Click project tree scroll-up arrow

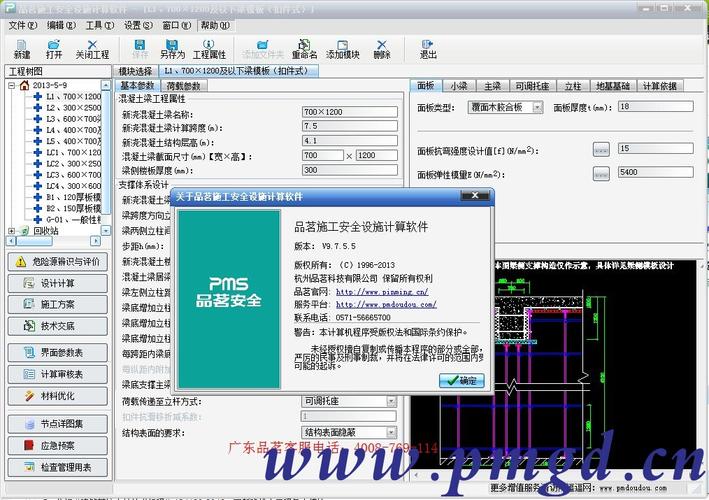[105, 85]
